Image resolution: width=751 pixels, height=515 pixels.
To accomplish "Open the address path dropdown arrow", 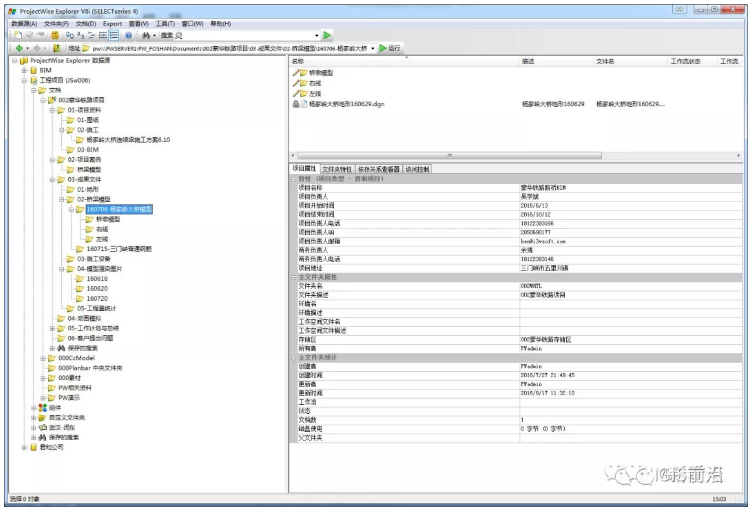I will 373,48.
